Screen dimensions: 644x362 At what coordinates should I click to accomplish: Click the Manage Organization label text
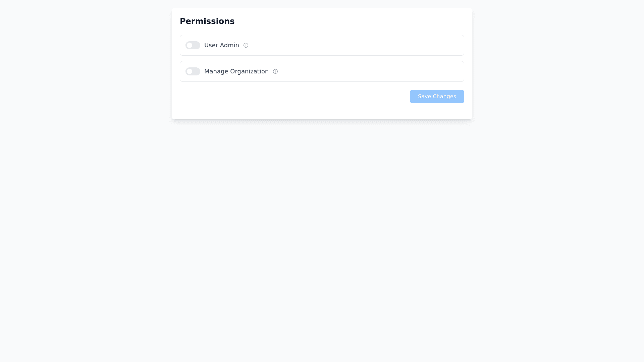[236, 71]
